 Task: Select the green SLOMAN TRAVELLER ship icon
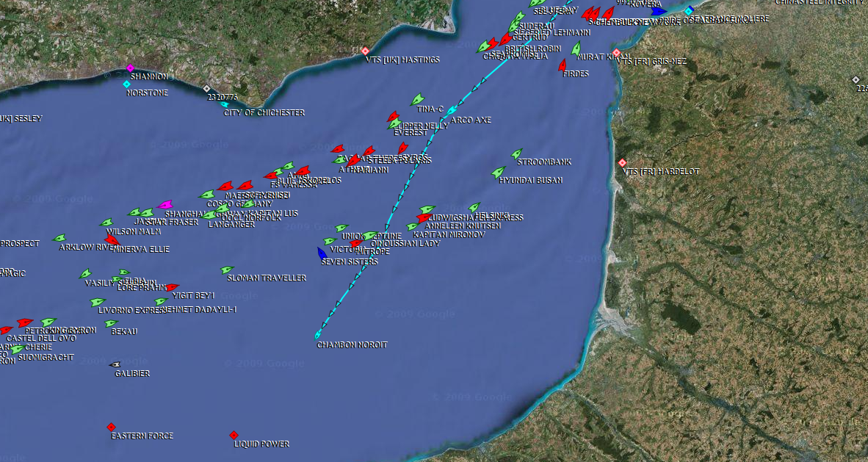click(x=227, y=270)
